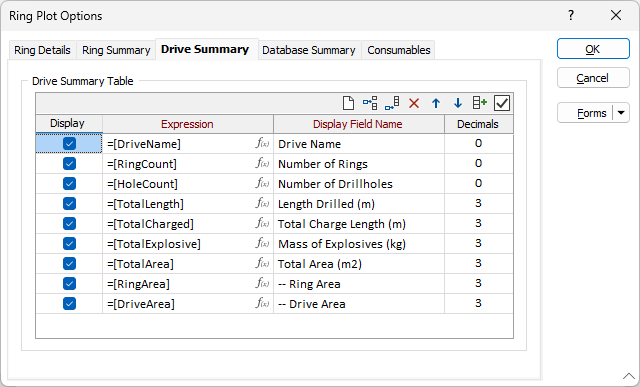Uncheck Display for Number of Rings

[69, 164]
